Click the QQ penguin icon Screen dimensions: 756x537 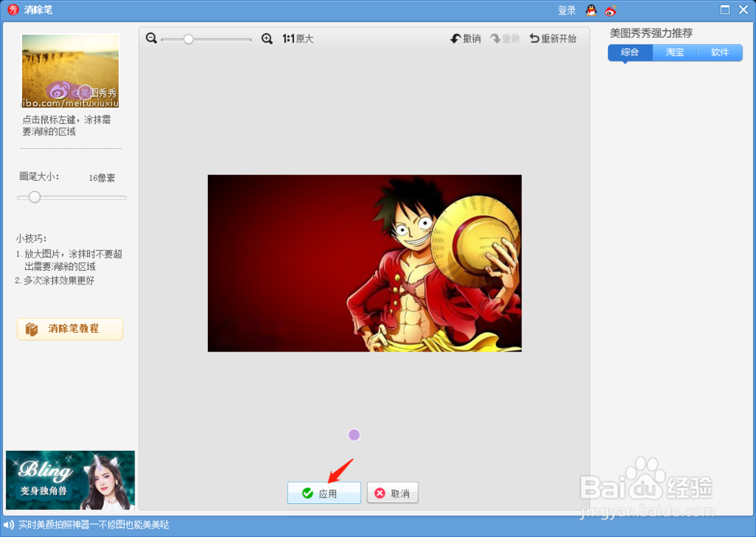(591, 10)
